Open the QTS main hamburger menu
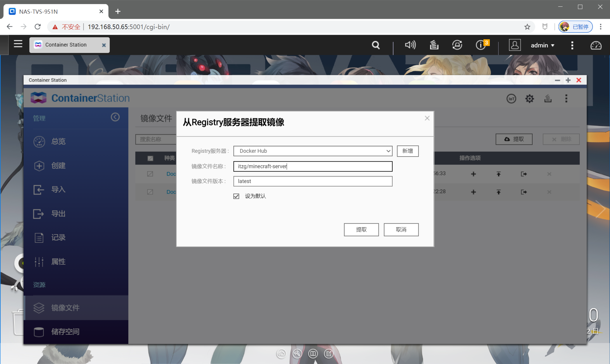The image size is (610, 364). [x=18, y=44]
